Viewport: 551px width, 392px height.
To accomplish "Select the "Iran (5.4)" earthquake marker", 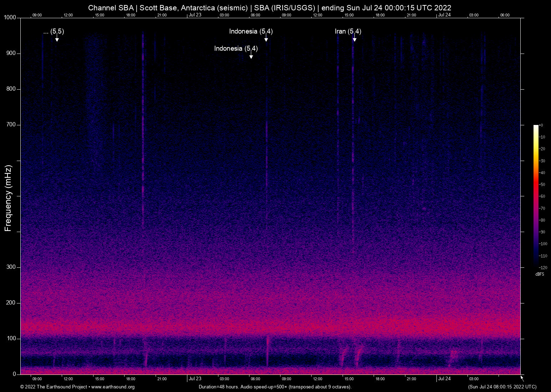I will coord(354,39).
